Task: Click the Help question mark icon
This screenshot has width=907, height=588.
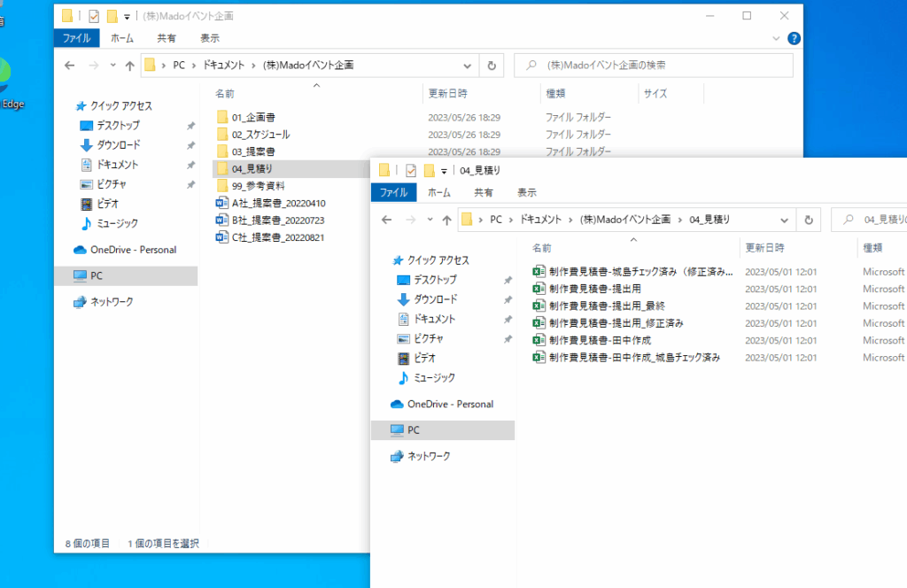Action: click(x=794, y=38)
